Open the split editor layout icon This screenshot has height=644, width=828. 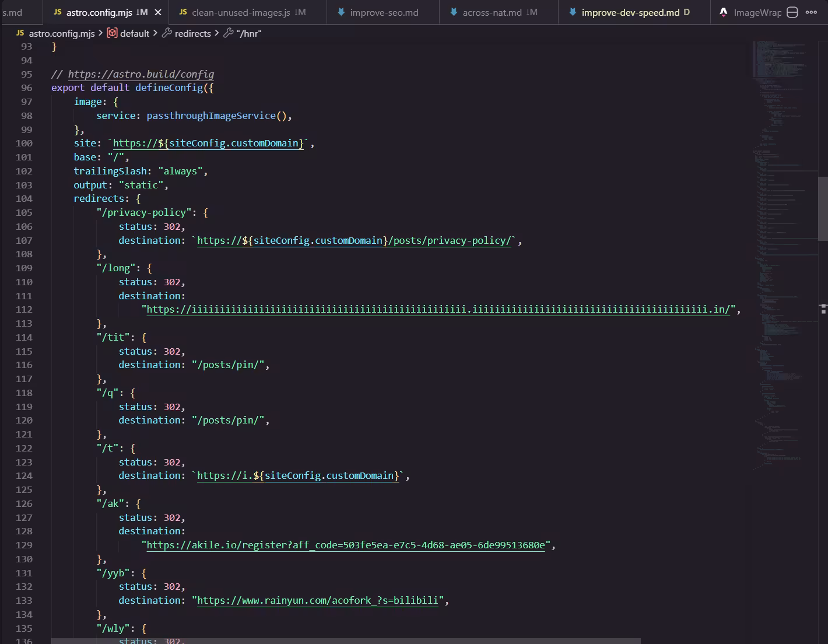click(x=792, y=12)
